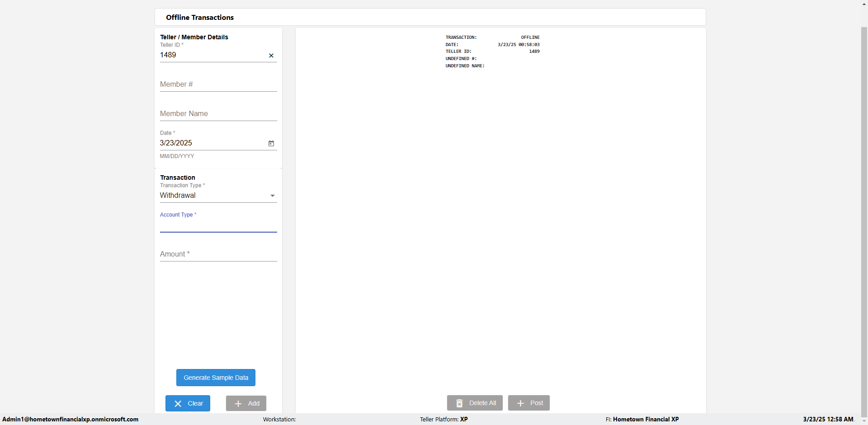The width and height of the screenshot is (868, 425).
Task: Click the UNDEFINED NAME: line on the receipt
Action: pyautogui.click(x=465, y=66)
